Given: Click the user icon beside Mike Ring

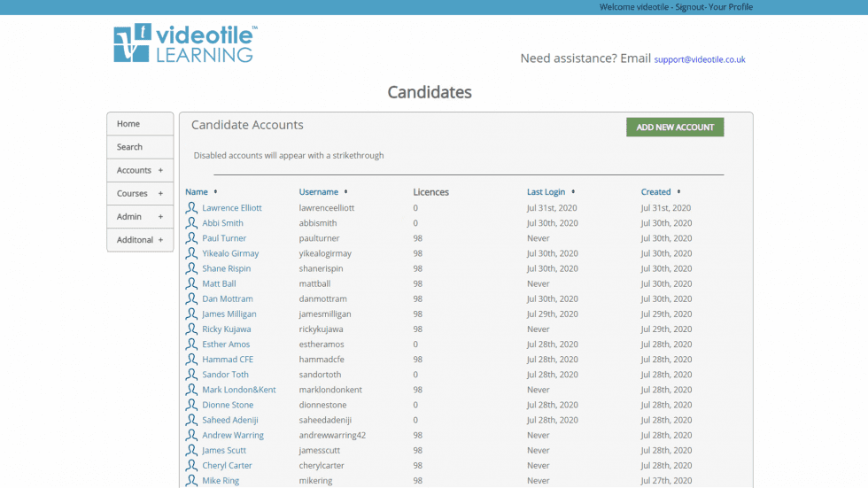Looking at the screenshot, I should click(x=191, y=480).
